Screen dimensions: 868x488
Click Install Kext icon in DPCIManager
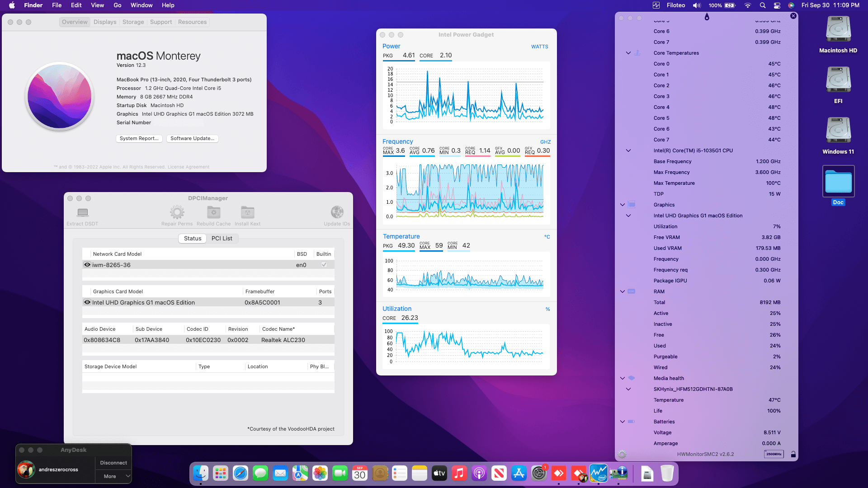247,212
